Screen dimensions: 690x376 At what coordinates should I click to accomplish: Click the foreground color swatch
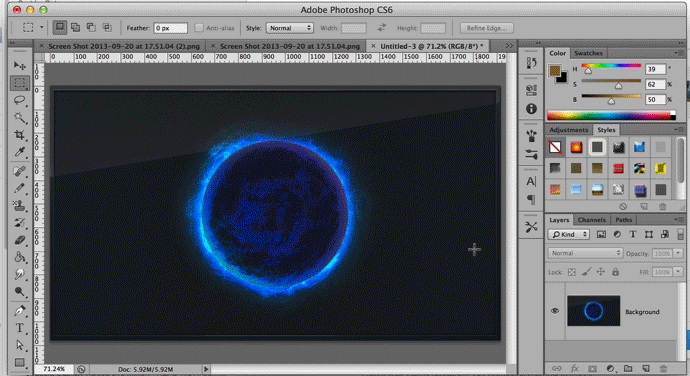554,70
